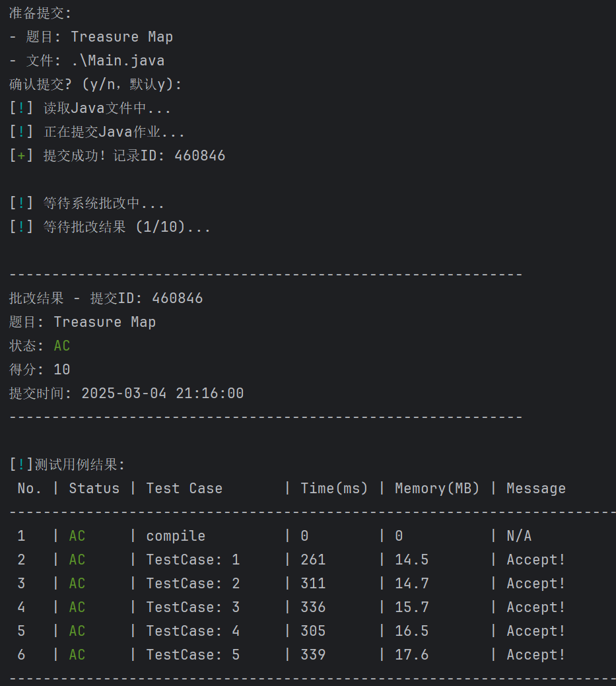The image size is (616, 686).
Task: Click the green AC next to 状态
Action: click(x=61, y=346)
